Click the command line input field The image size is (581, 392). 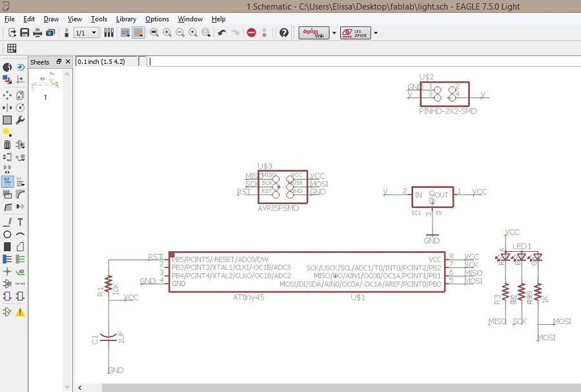364,61
